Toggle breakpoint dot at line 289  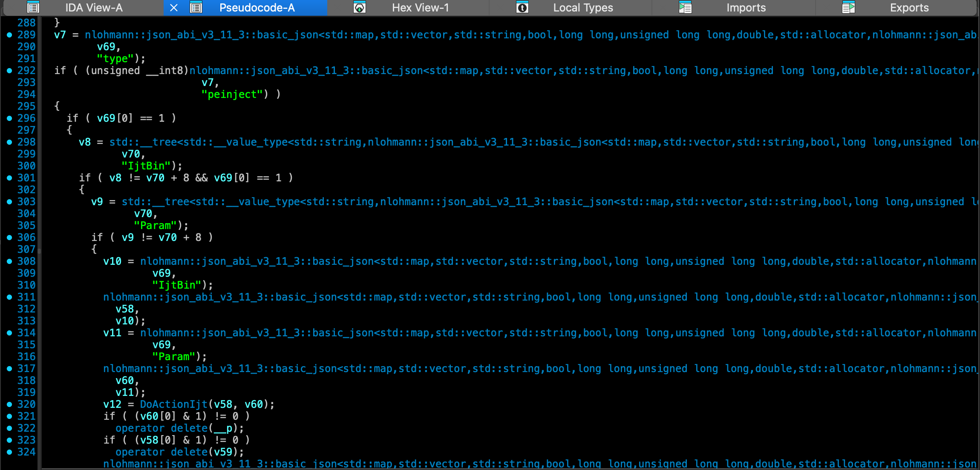coord(9,35)
